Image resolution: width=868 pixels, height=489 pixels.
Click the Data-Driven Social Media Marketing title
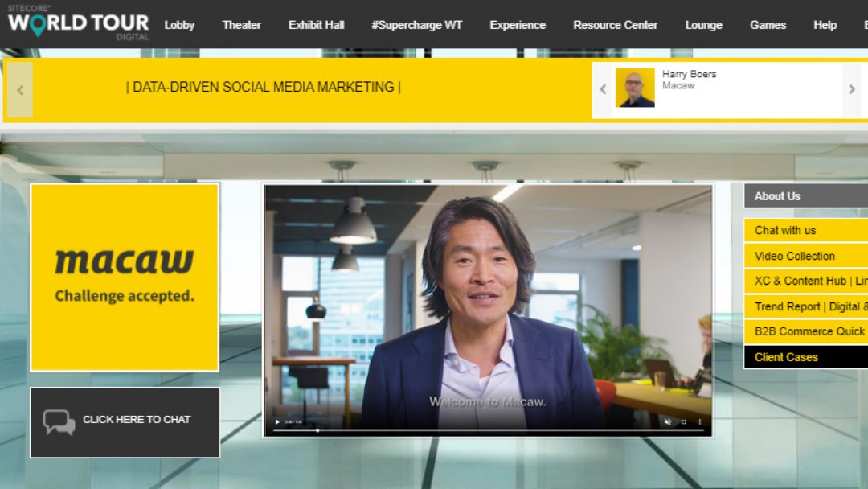point(264,87)
